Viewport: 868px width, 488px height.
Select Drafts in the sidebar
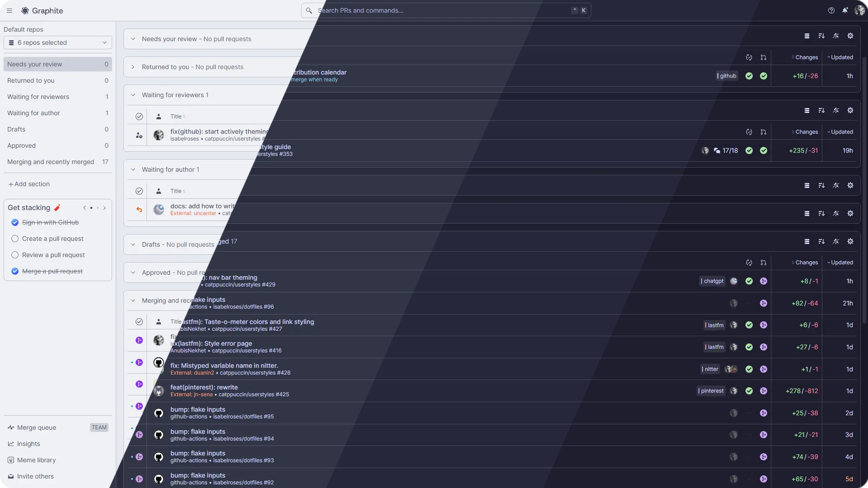click(58, 129)
